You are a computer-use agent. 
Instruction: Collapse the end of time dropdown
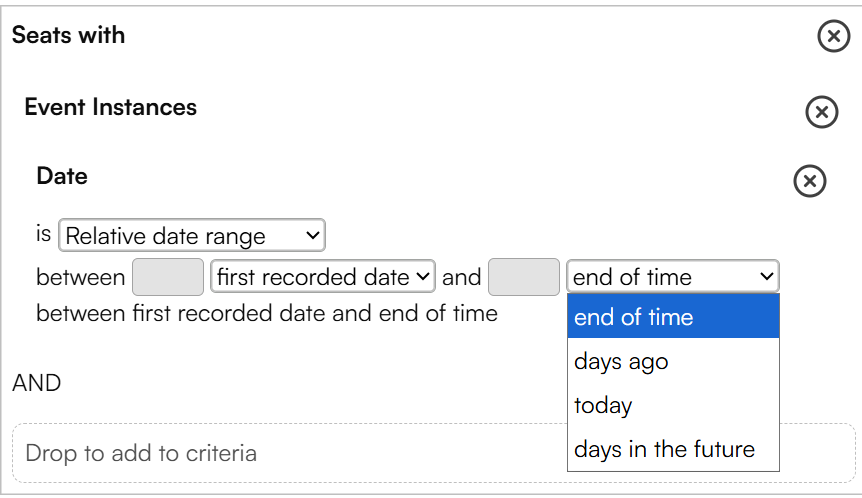[672, 276]
